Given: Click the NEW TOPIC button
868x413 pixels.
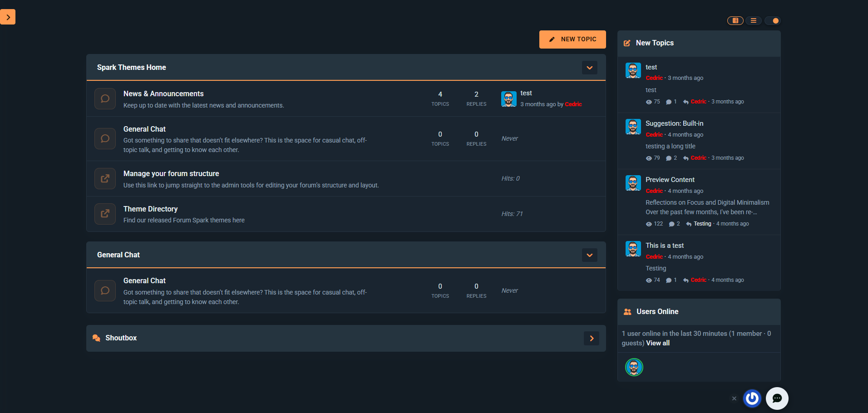Looking at the screenshot, I should click(572, 39).
